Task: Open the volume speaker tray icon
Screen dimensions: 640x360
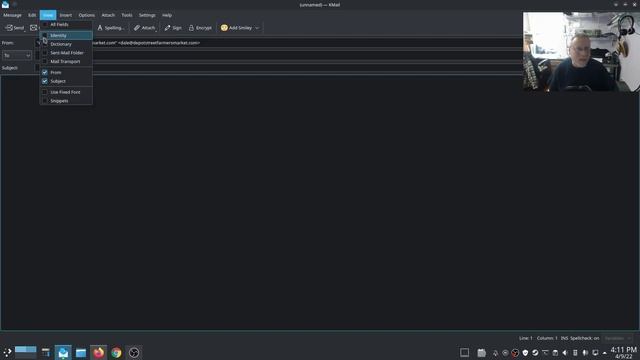Action: tap(565, 353)
